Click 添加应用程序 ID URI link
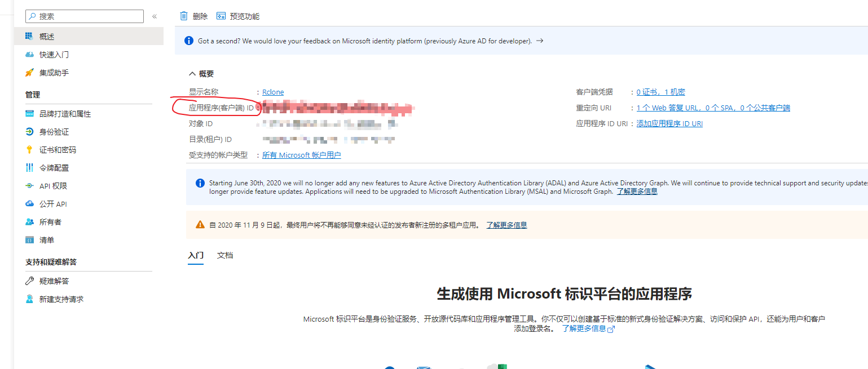The width and height of the screenshot is (868, 369). tap(669, 123)
